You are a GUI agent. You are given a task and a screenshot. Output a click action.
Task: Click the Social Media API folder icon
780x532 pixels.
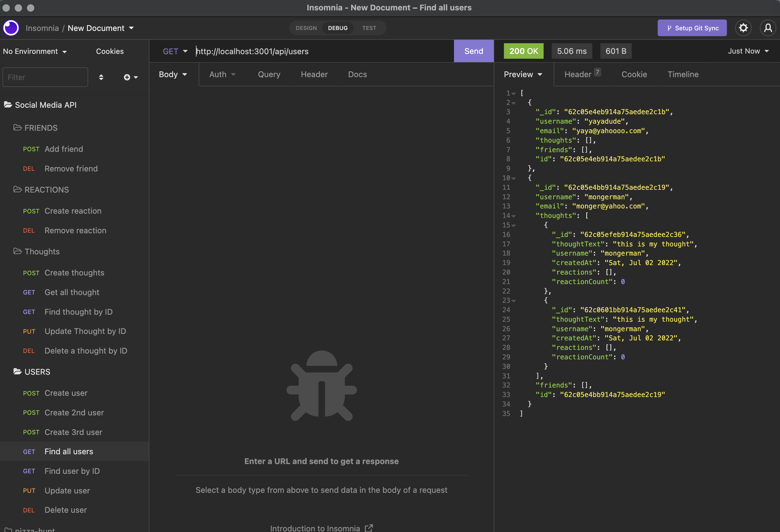point(8,105)
